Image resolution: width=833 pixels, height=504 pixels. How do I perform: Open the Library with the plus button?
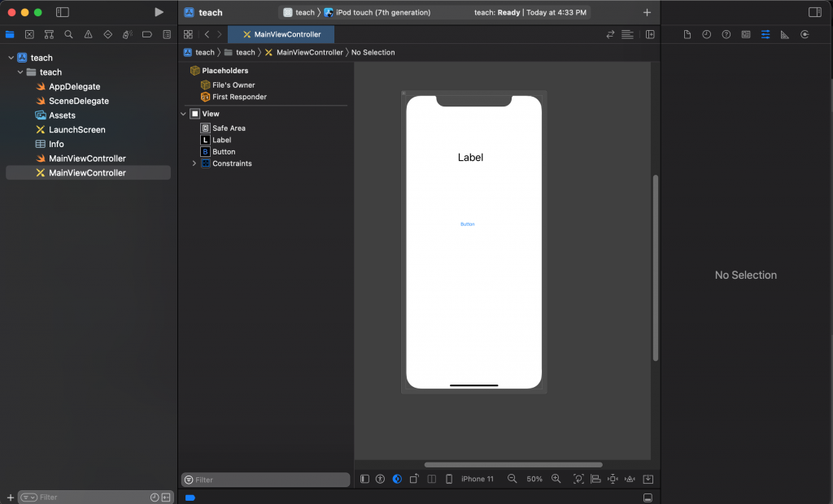click(x=647, y=12)
